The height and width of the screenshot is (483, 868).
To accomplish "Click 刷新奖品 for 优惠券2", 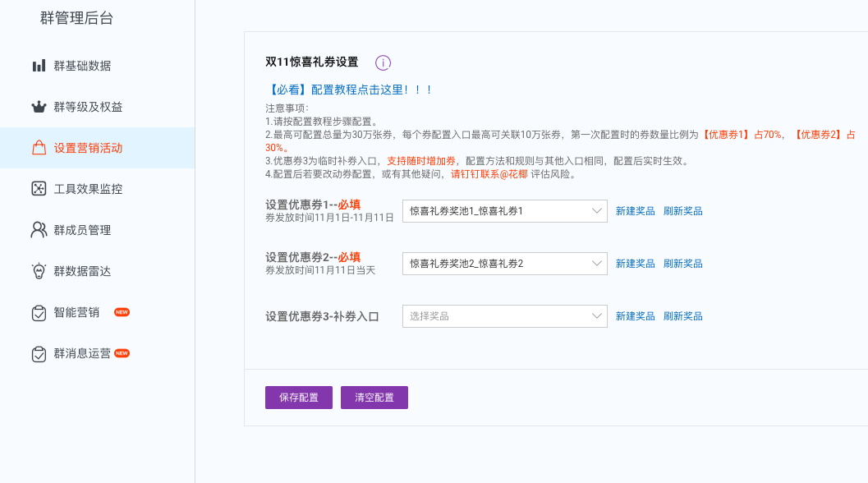I will (x=682, y=264).
